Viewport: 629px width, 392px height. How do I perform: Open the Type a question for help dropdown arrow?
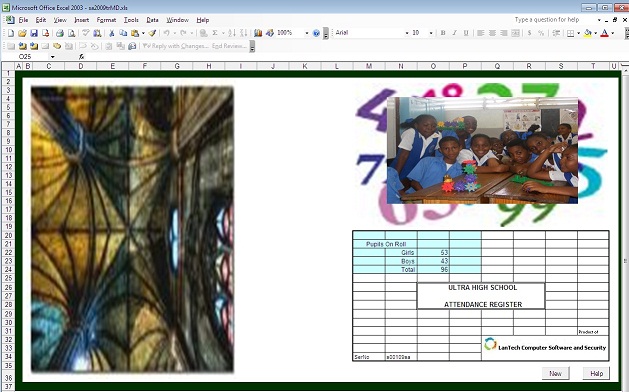coord(599,20)
